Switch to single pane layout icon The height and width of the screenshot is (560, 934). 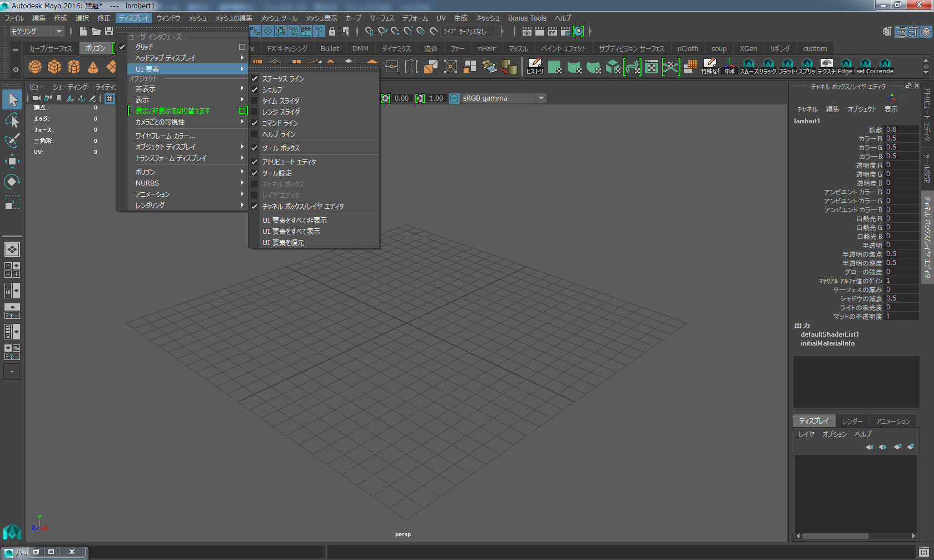pos(12,249)
